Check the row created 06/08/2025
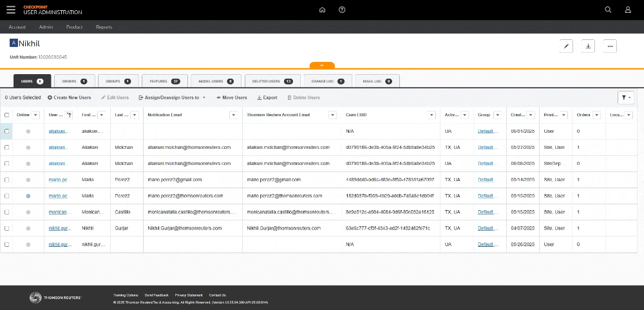This screenshot has width=644, height=310. 6,163
